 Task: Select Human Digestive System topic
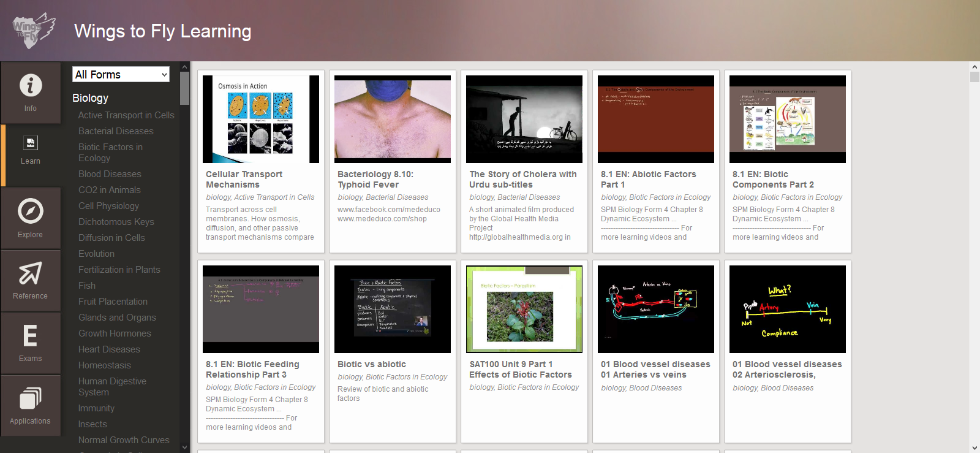112,387
